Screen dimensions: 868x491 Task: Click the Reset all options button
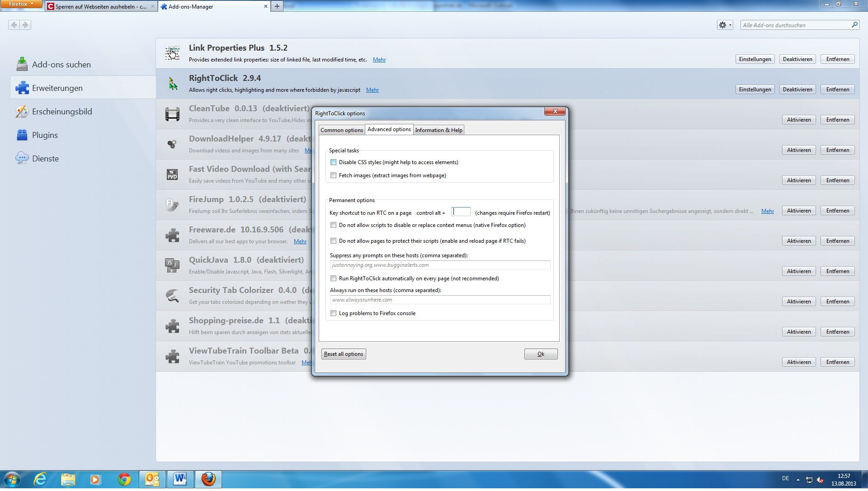pos(344,354)
